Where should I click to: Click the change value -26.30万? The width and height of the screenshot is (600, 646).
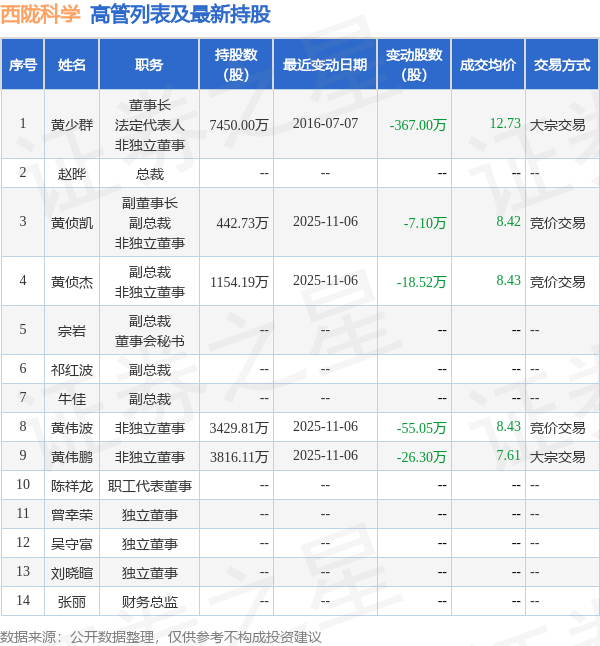click(421, 457)
